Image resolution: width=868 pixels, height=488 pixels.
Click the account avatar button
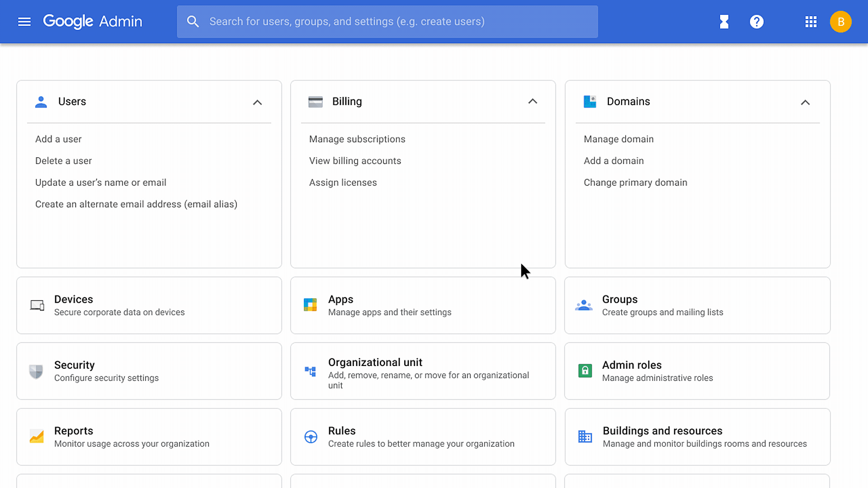pos(840,21)
